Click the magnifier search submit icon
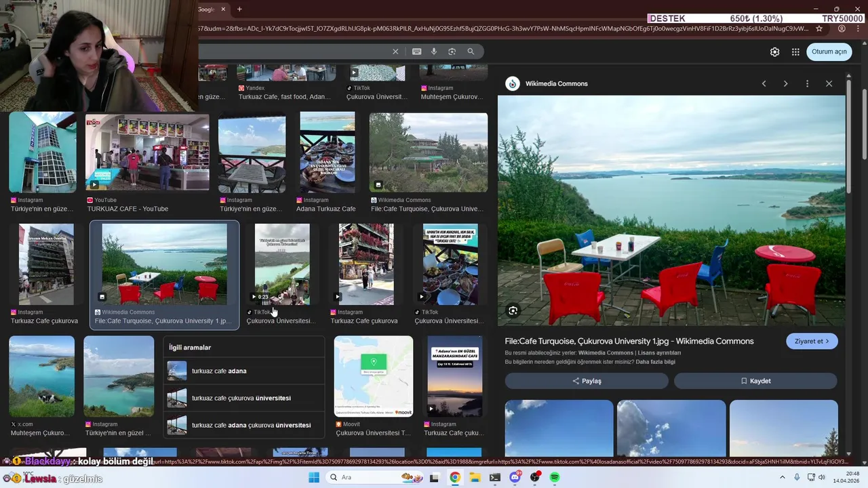Screen dimensions: 868x488 (x=471, y=52)
